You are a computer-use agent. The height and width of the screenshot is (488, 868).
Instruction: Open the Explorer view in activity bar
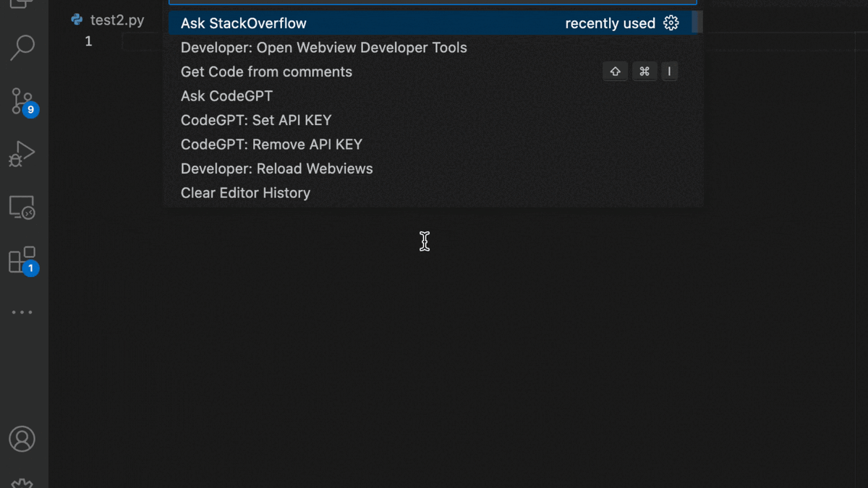tap(22, 4)
